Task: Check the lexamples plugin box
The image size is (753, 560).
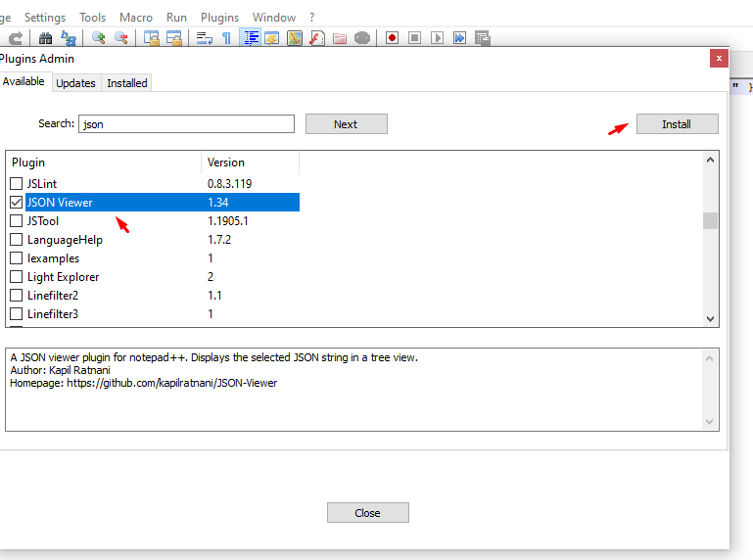Action: tap(17, 257)
